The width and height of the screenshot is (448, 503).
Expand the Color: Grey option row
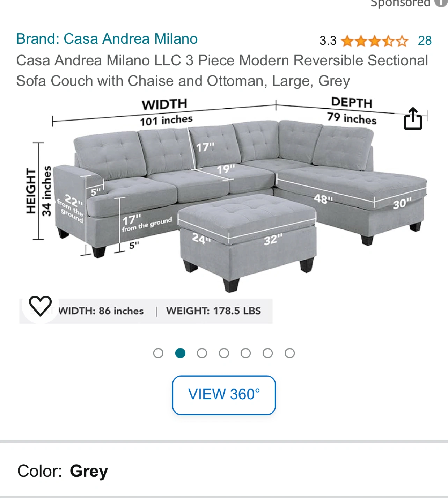coord(224,471)
